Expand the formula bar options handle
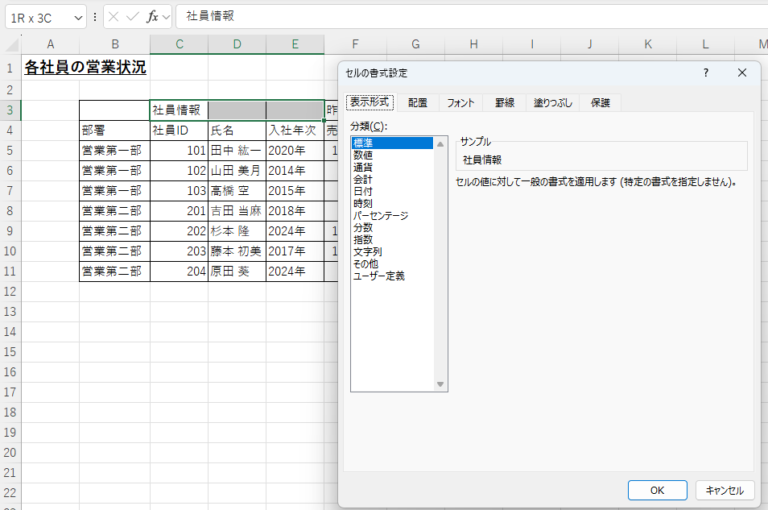The image size is (768, 510). pos(95,17)
